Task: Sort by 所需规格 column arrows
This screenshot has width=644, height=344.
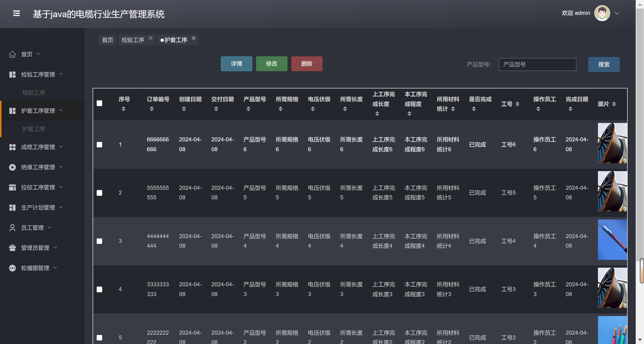Action: 281,109
